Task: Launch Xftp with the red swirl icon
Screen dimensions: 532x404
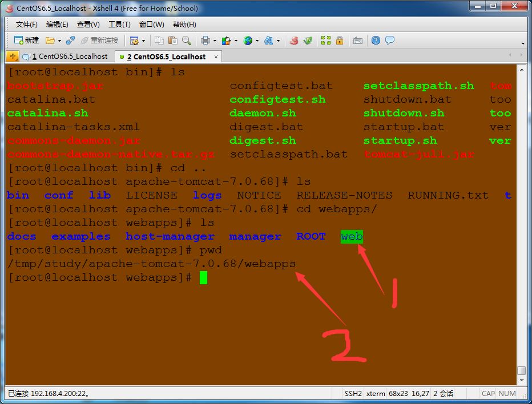Action: (294, 41)
